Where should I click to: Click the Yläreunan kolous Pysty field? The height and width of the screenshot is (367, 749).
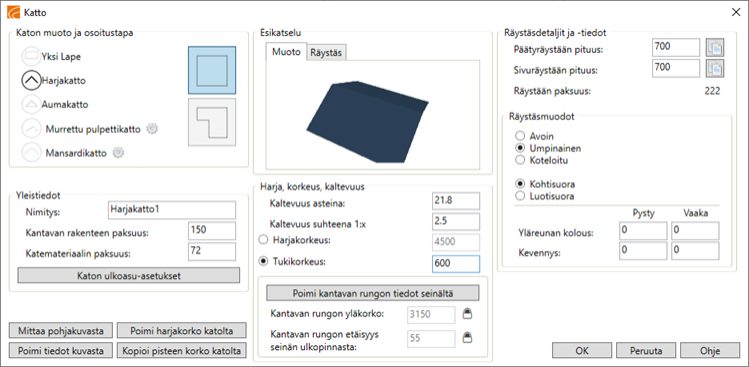pos(643,231)
